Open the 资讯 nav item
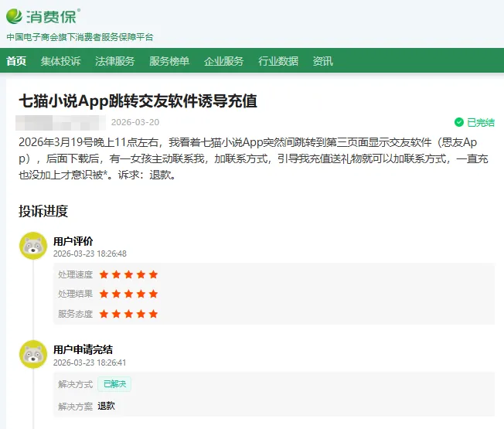This screenshot has height=429, width=504. 322,61
